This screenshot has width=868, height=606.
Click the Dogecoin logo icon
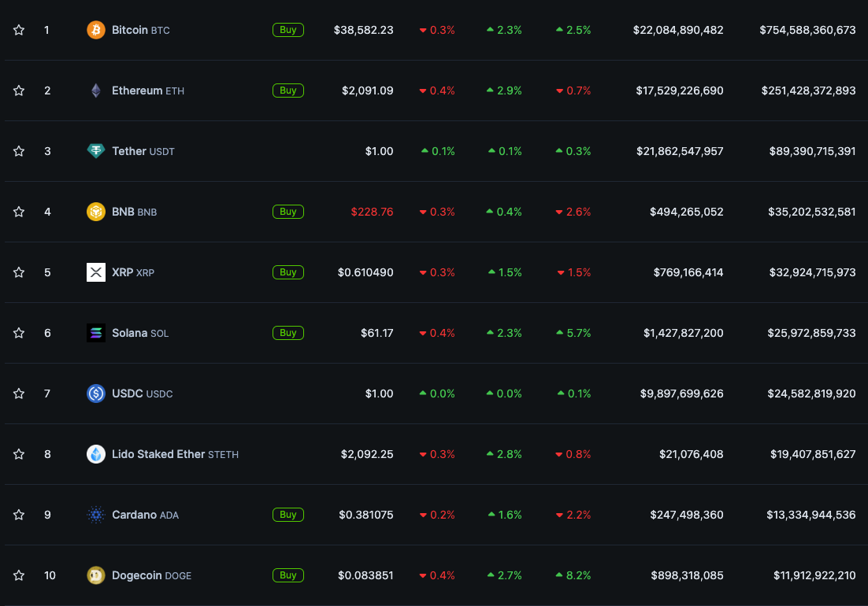[x=95, y=575]
